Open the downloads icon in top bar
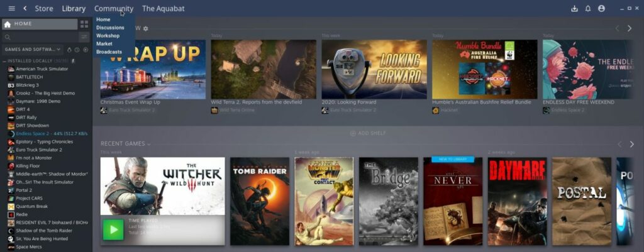 point(574,9)
